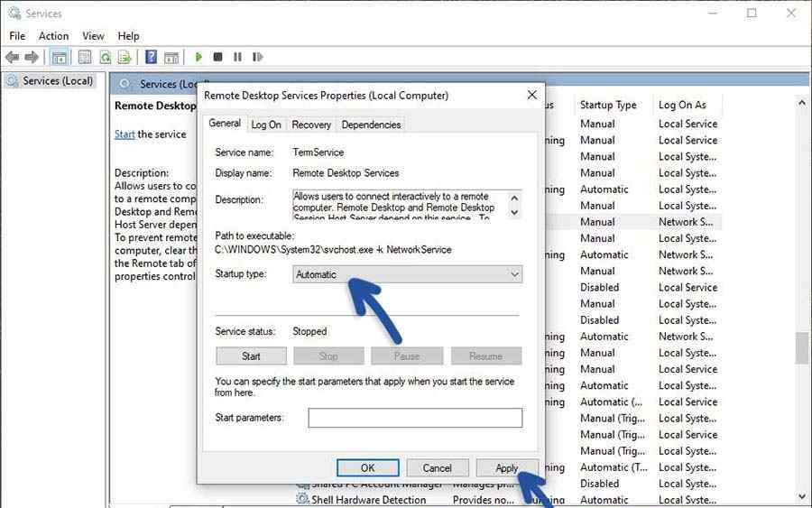This screenshot has width=812, height=508.
Task: Select the General tab
Action: pyautogui.click(x=225, y=124)
